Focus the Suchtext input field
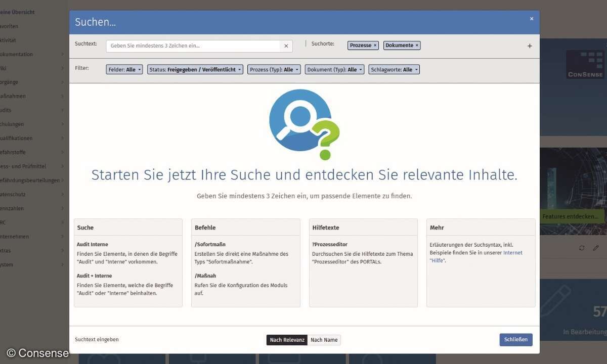The width and height of the screenshot is (607, 364). click(193, 46)
